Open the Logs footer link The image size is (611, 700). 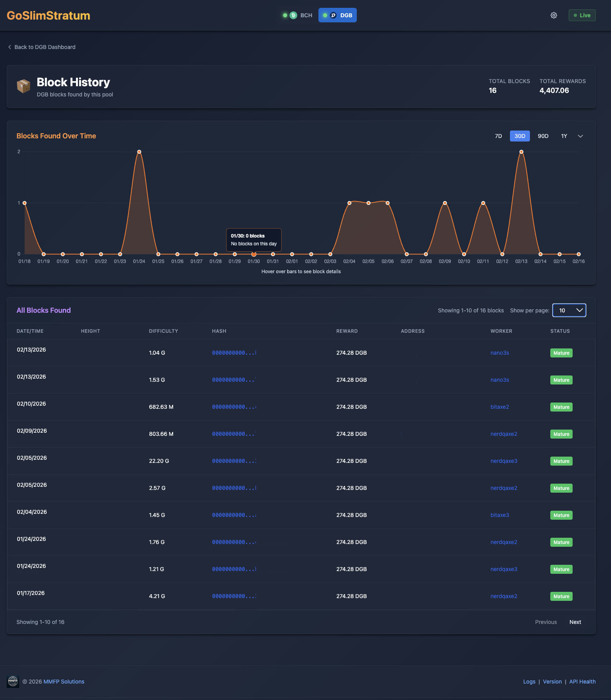pyautogui.click(x=529, y=682)
